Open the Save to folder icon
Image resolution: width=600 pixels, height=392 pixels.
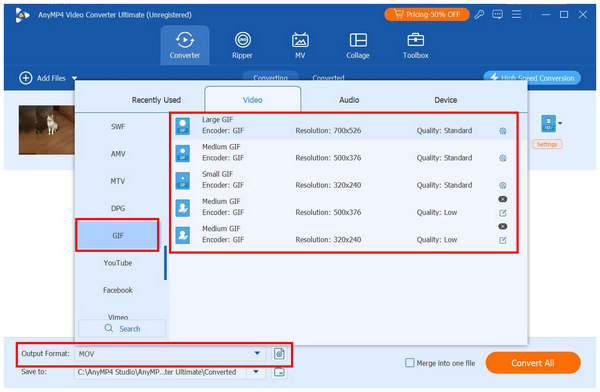point(279,372)
